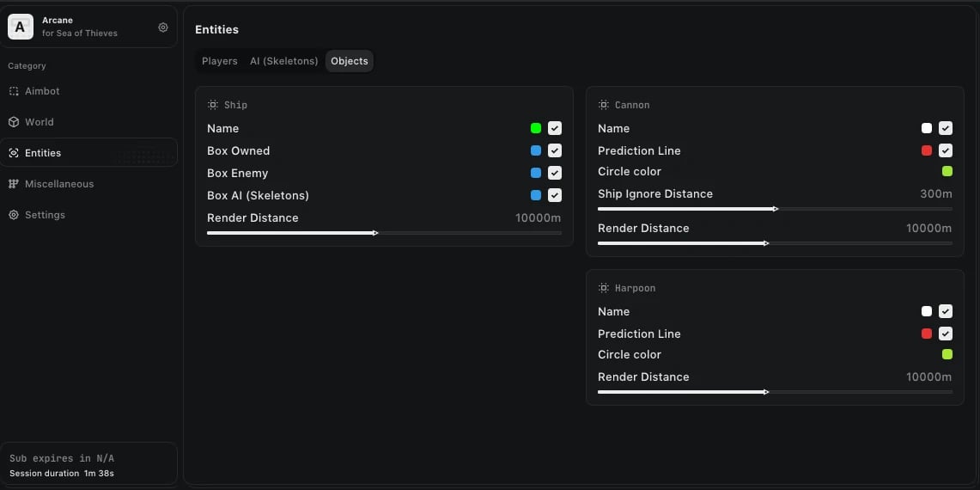This screenshot has width=980, height=490.
Task: Click the Entities sidebar icon
Action: pyautogui.click(x=14, y=153)
